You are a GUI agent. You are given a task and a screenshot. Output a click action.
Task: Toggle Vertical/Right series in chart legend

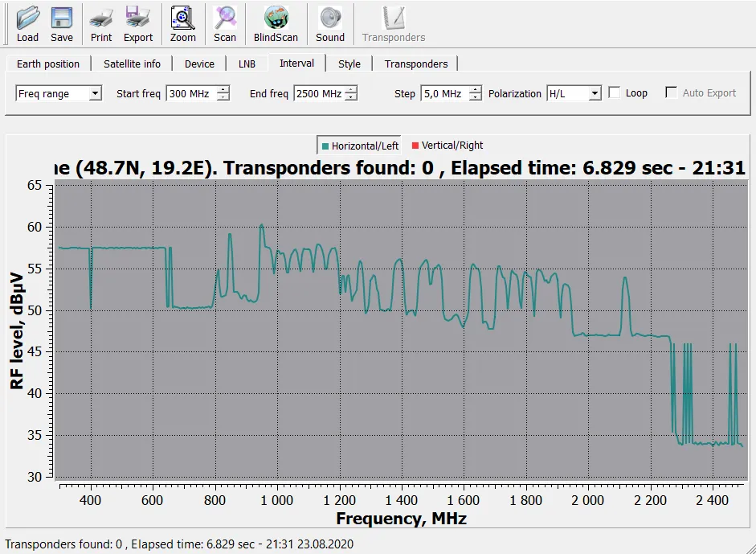click(447, 146)
